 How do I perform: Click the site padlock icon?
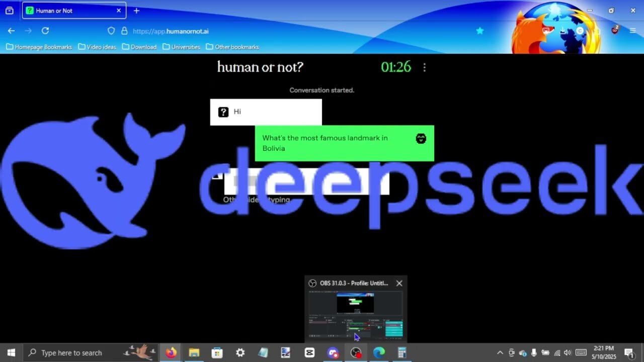(124, 31)
